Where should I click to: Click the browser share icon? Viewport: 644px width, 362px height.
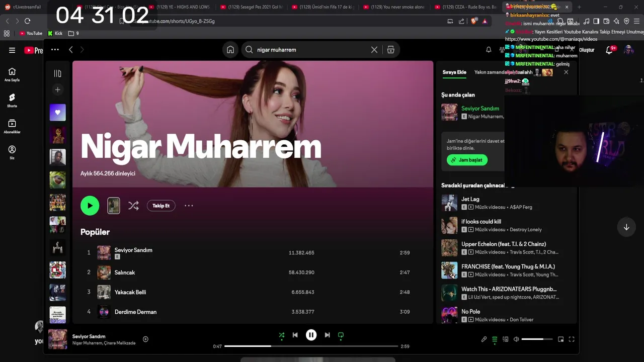462,21
